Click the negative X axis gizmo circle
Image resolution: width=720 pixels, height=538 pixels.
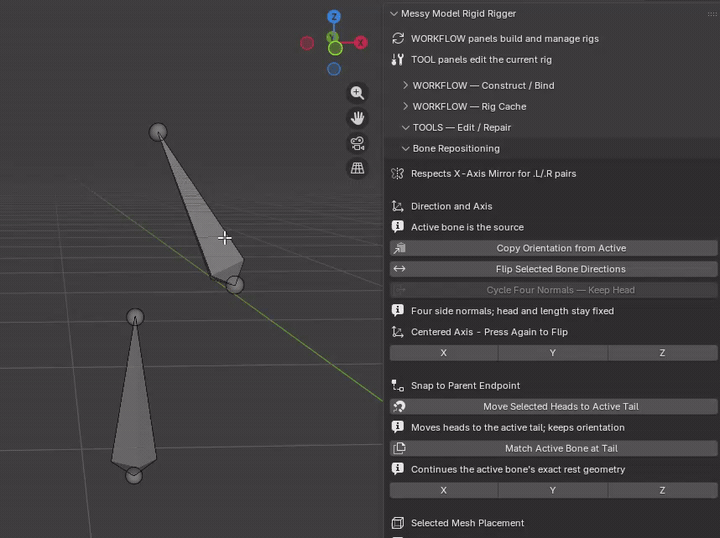pyautogui.click(x=307, y=43)
